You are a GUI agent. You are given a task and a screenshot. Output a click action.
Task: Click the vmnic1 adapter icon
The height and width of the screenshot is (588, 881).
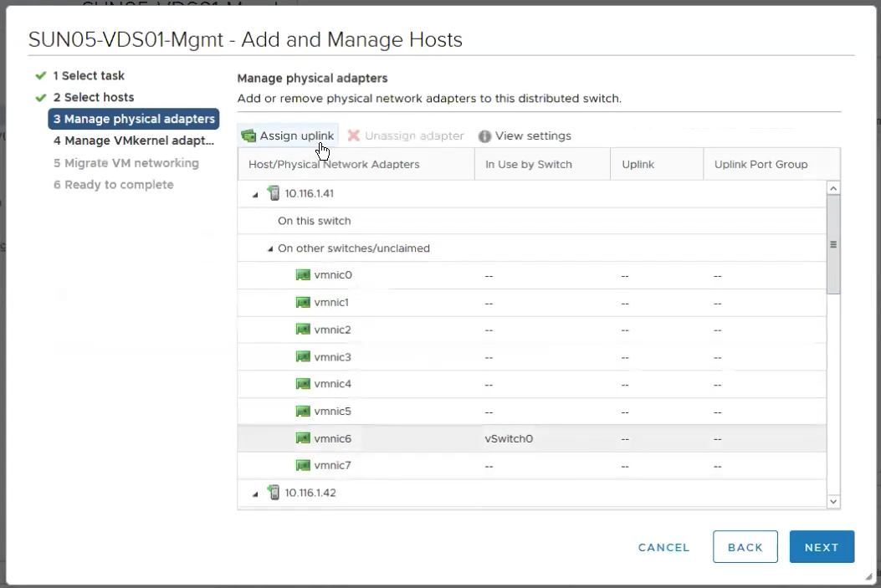tap(303, 302)
